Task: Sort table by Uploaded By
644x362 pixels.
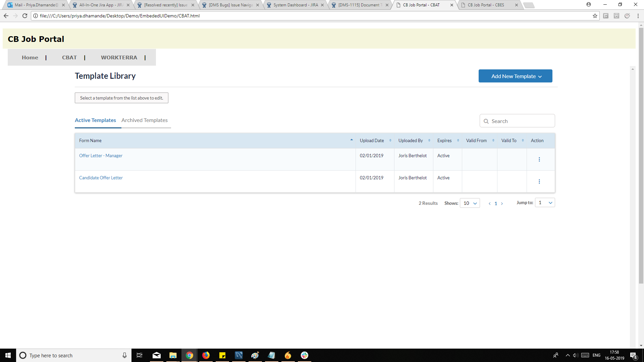Action: pyautogui.click(x=429, y=140)
